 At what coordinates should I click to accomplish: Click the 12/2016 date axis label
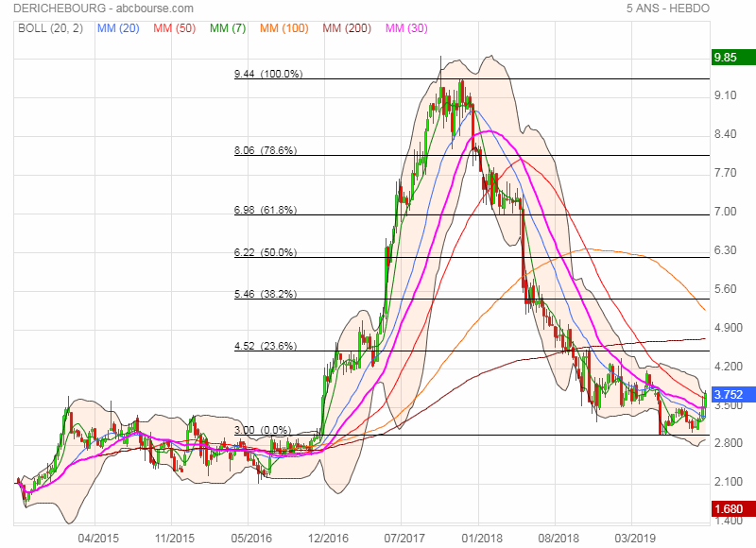click(x=328, y=538)
